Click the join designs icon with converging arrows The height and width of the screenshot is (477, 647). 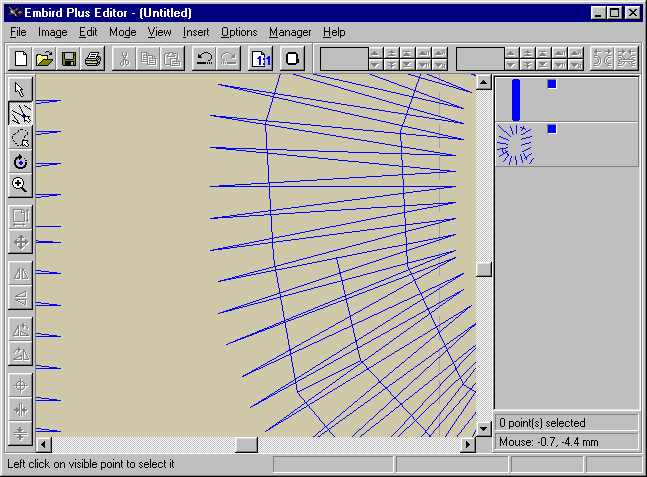pos(626,58)
